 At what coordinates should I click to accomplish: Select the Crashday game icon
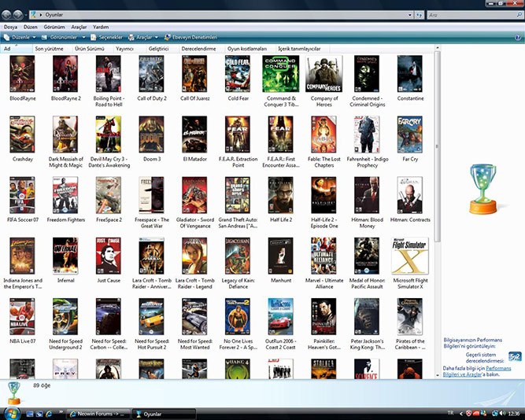point(22,134)
